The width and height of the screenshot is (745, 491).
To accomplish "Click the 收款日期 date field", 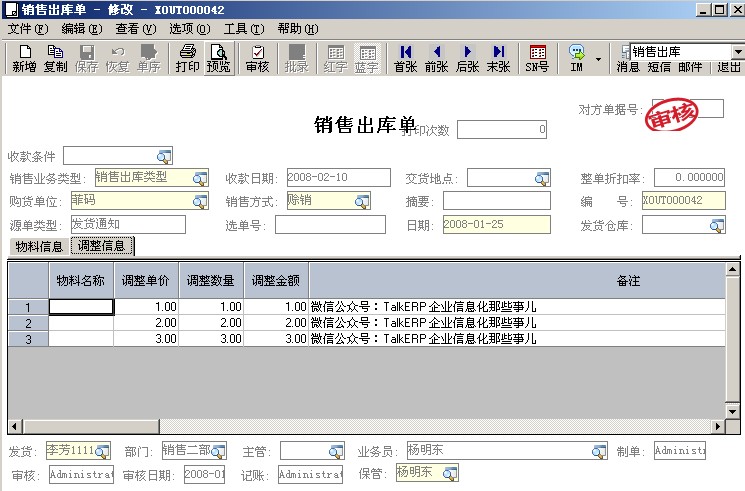I will click(339, 178).
